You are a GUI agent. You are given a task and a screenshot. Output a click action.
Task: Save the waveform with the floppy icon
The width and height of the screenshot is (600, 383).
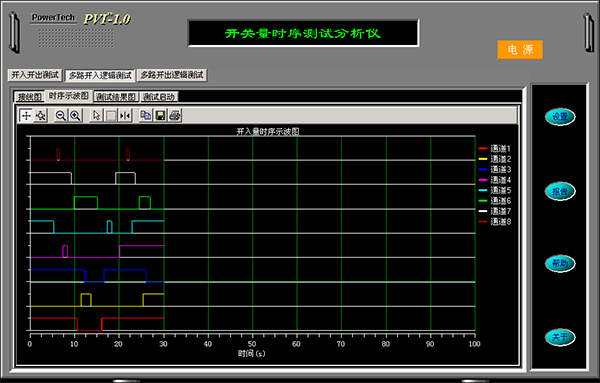160,116
